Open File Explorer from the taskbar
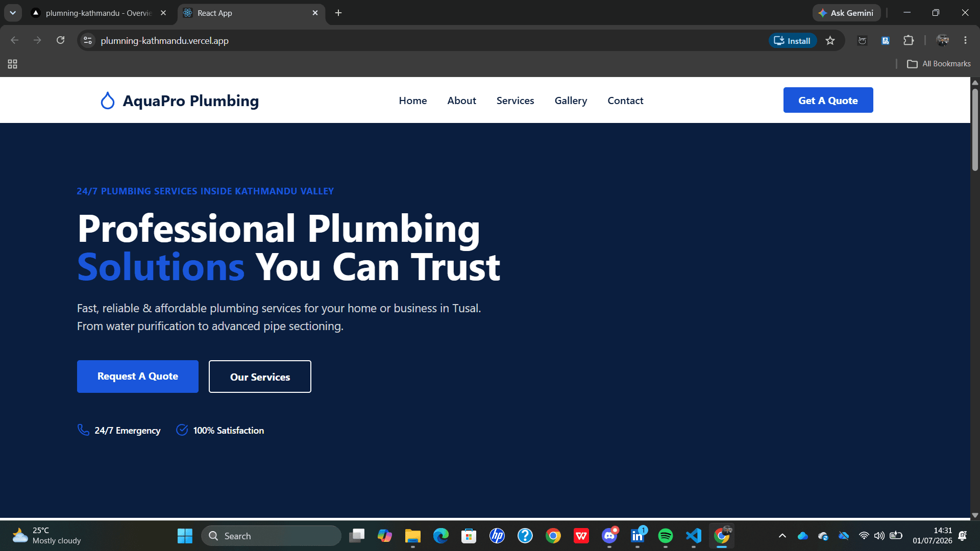Image resolution: width=980 pixels, height=551 pixels. [412, 536]
